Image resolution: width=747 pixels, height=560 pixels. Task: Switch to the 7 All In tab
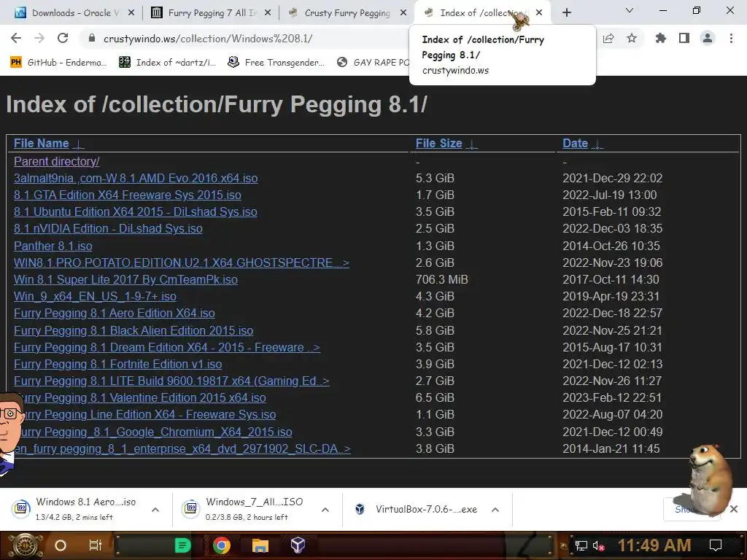point(210,13)
